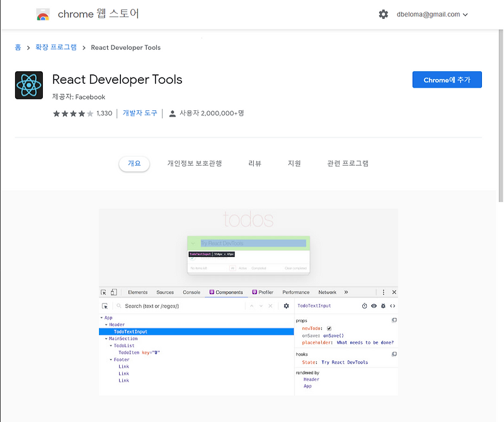
Task: View TodoTextInput source with the code icon
Action: (392, 306)
